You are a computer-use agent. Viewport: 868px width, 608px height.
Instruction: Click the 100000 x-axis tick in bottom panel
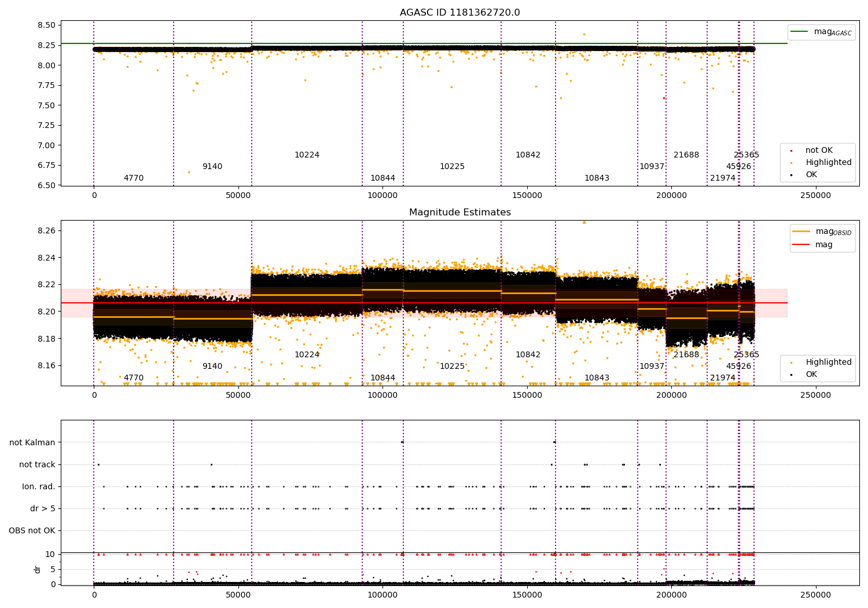pos(382,595)
